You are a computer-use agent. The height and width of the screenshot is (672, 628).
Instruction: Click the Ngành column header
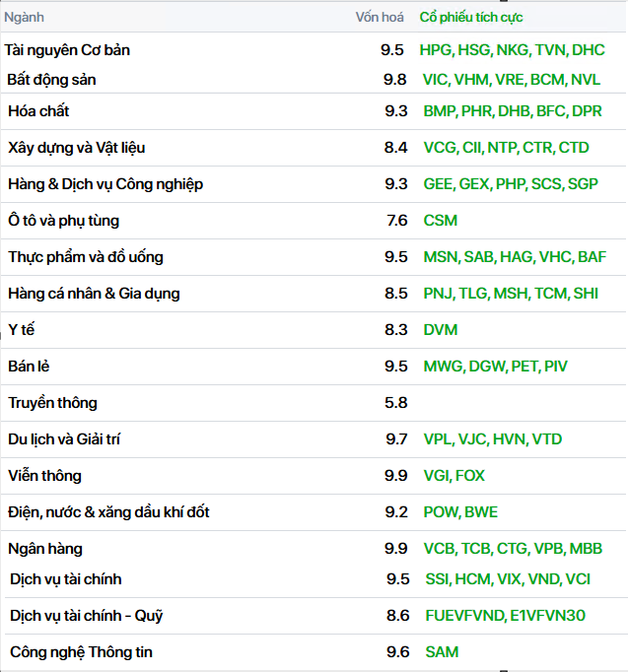(x=25, y=17)
